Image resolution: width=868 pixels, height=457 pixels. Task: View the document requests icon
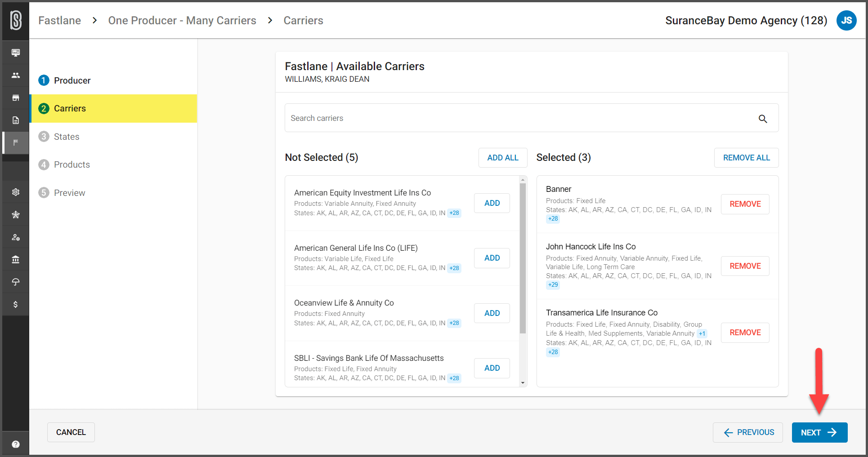coord(15,120)
